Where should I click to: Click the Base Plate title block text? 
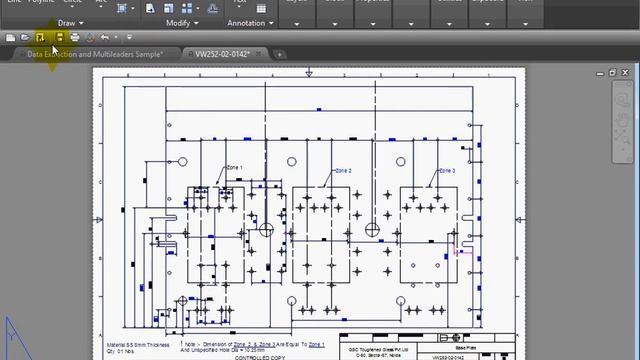point(466,348)
